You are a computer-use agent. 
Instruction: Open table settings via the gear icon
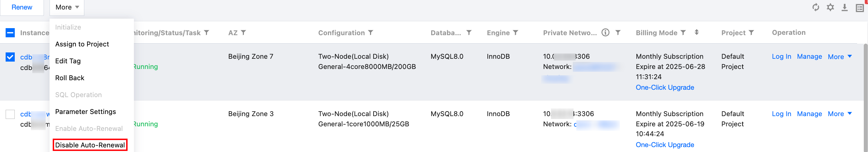pyautogui.click(x=830, y=7)
